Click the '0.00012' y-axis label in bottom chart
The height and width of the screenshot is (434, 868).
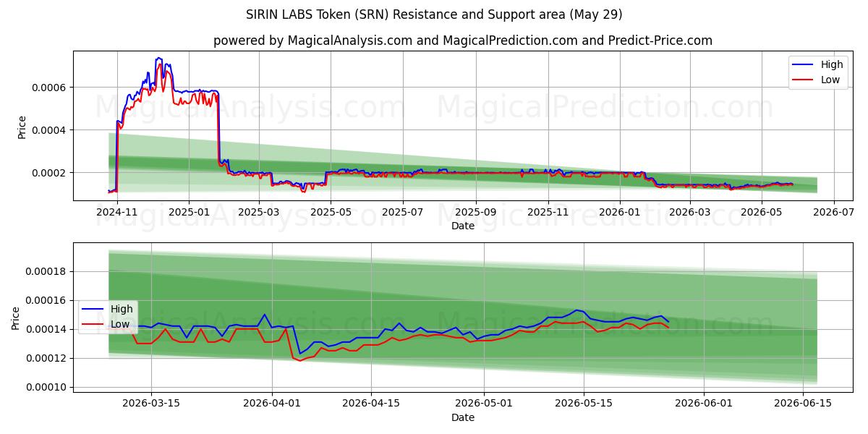tap(46, 359)
